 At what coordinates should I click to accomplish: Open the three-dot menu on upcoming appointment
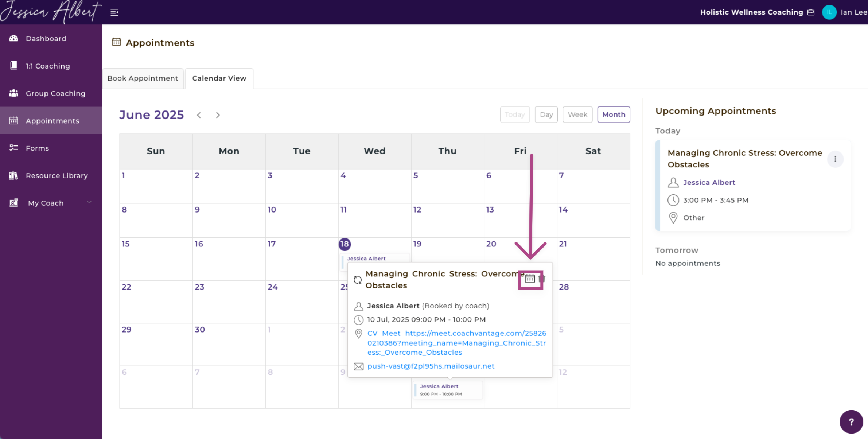[835, 159]
